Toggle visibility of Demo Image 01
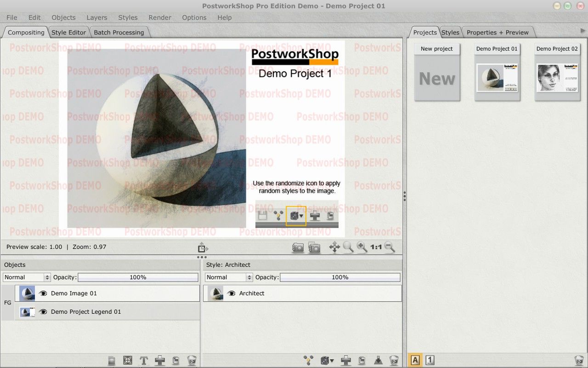 coord(43,293)
